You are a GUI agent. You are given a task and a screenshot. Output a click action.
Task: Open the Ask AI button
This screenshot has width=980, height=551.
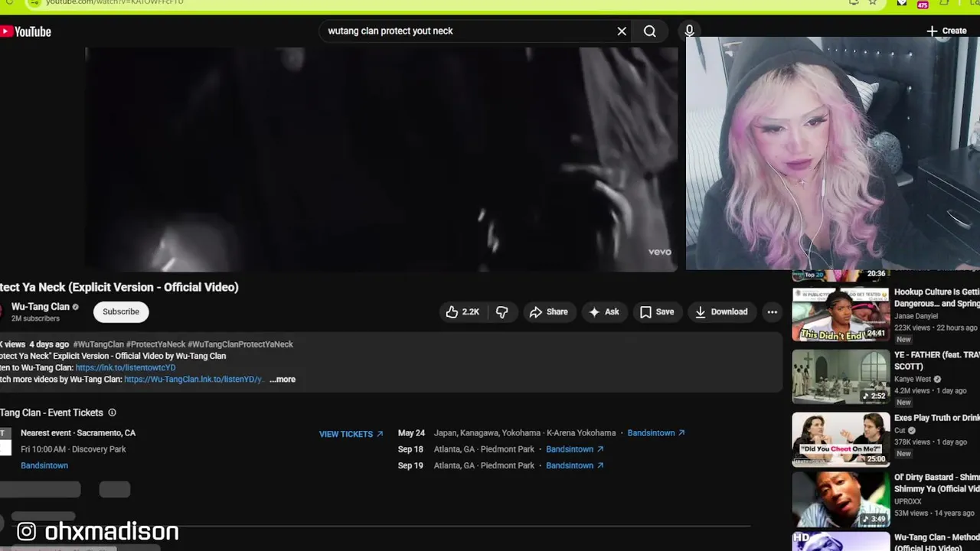pos(604,311)
